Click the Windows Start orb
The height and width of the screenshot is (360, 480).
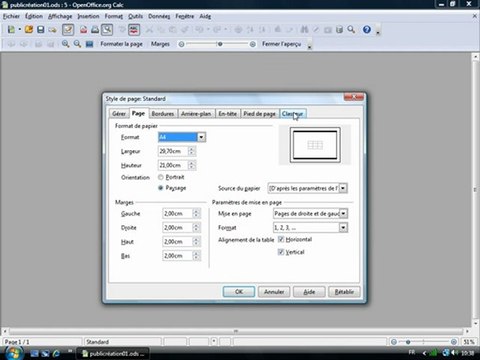click(x=14, y=353)
